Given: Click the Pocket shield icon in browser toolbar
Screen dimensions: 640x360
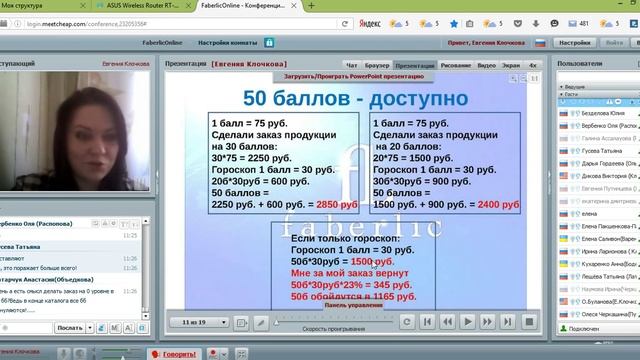Looking at the screenshot, I should click(x=518, y=24).
